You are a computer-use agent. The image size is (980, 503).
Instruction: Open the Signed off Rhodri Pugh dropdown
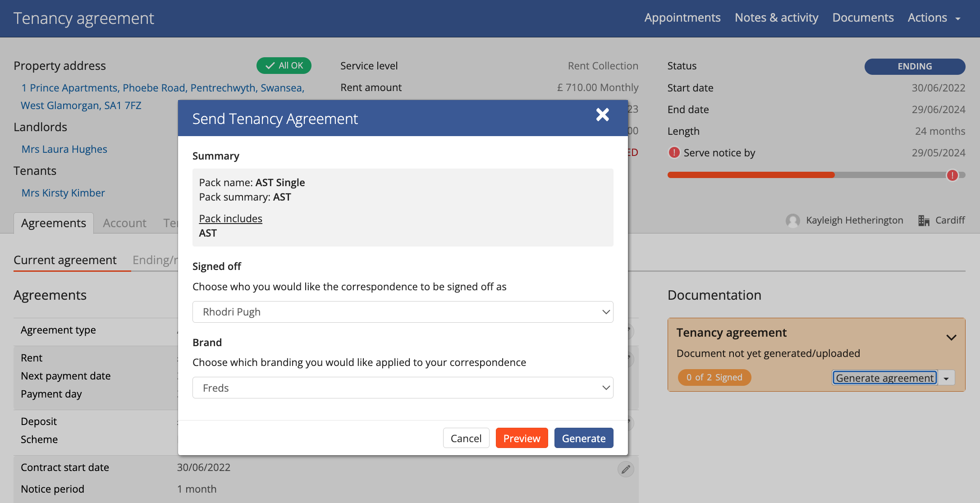[403, 312]
